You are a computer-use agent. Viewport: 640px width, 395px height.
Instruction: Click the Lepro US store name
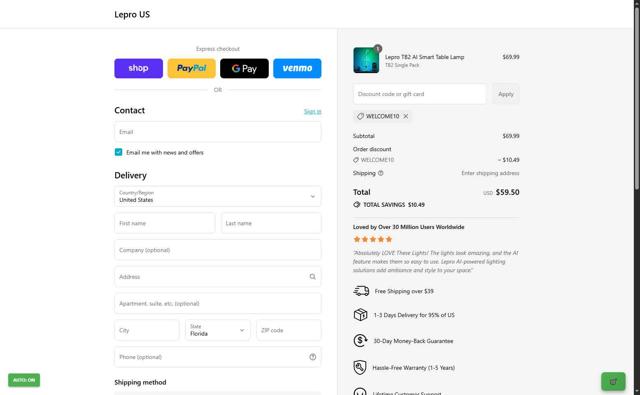click(132, 14)
